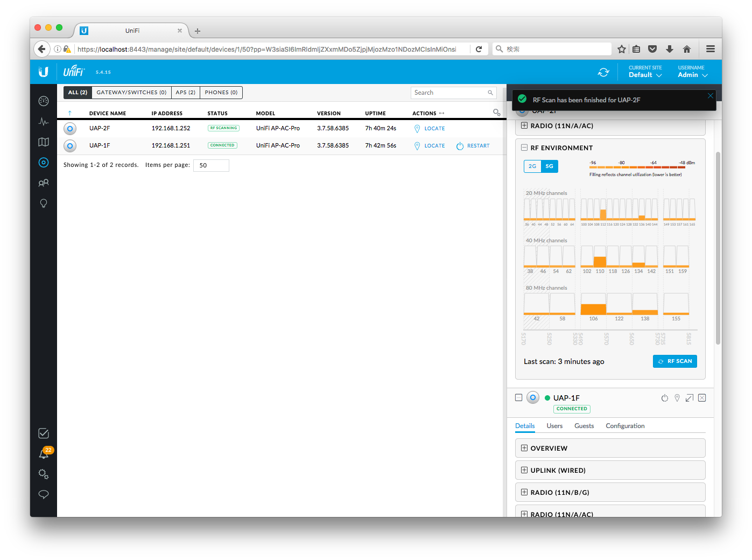Close the UAP-1F properties panel
The height and width of the screenshot is (560, 752).
702,398
